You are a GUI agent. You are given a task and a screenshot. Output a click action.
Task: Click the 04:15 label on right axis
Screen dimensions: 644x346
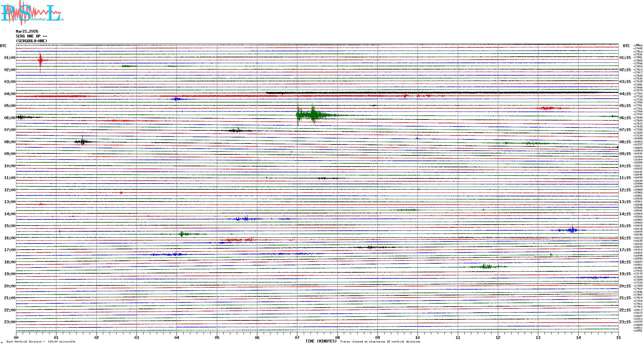pyautogui.click(x=625, y=94)
